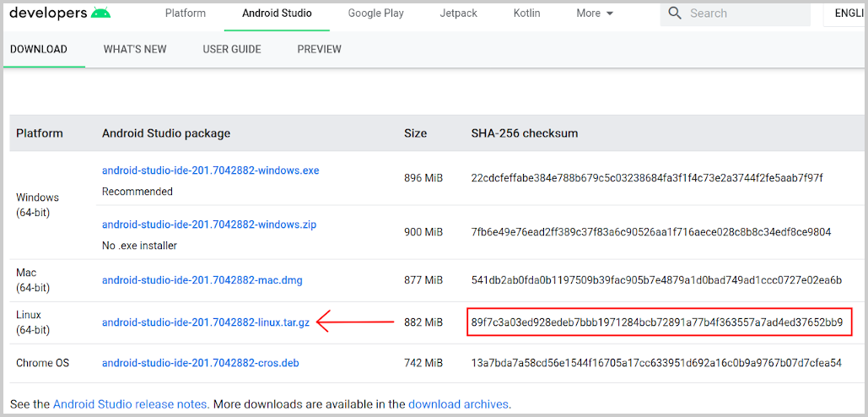Click the 900 MiB size cell
The image size is (868, 417).
point(423,232)
